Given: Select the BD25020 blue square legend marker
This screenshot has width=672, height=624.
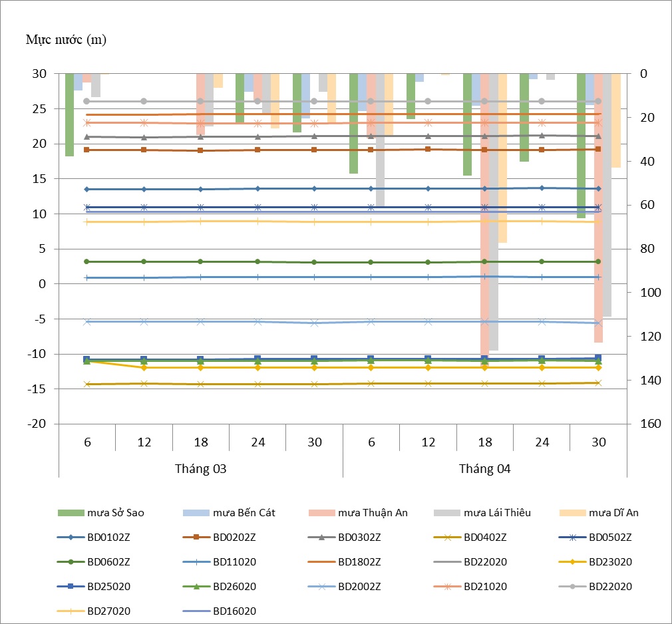Looking at the screenshot, I should (71, 586).
